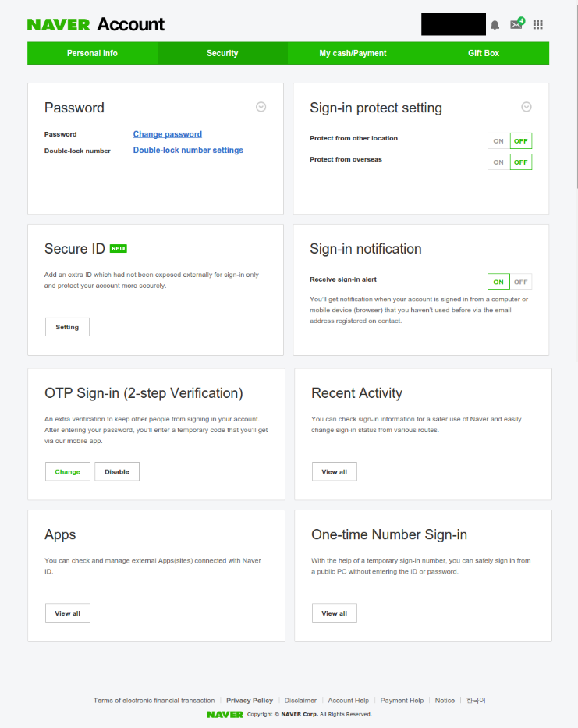This screenshot has height=728, width=578.
Task: Turn OFF Receive sign-in alert
Action: 520,282
